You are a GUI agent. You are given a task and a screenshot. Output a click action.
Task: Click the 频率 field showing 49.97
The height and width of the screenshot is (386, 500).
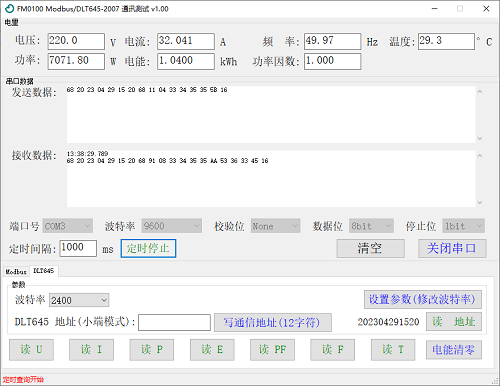(332, 41)
